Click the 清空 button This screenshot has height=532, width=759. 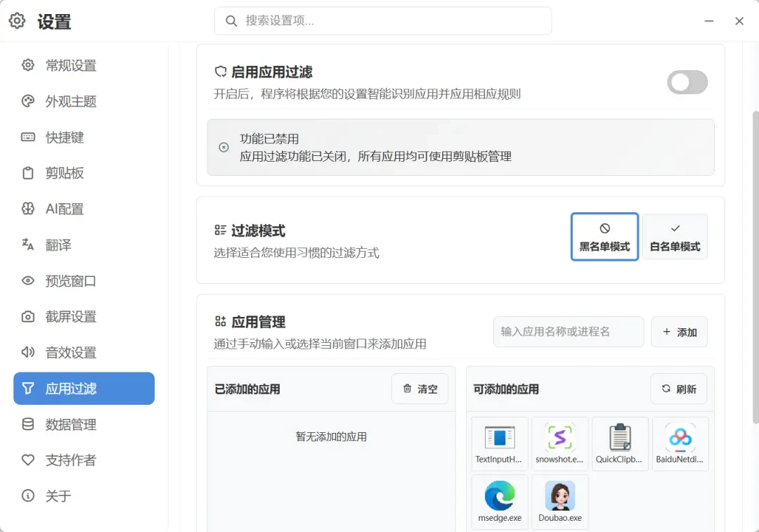420,389
